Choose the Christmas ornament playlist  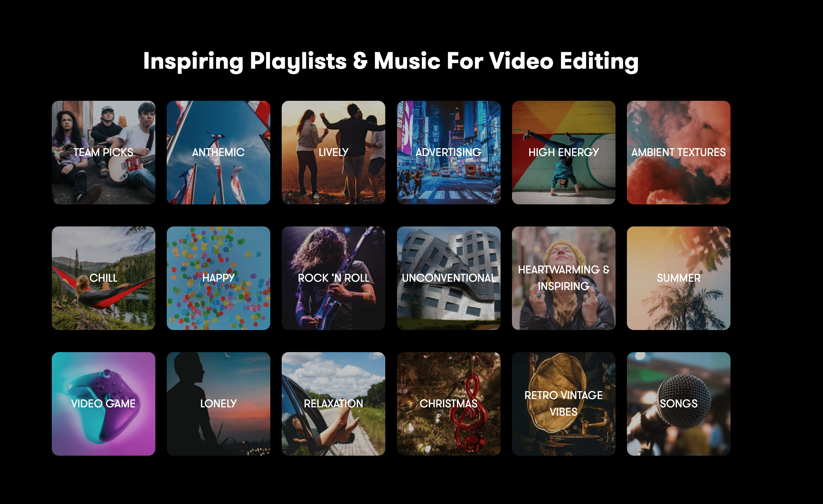pyautogui.click(x=448, y=404)
